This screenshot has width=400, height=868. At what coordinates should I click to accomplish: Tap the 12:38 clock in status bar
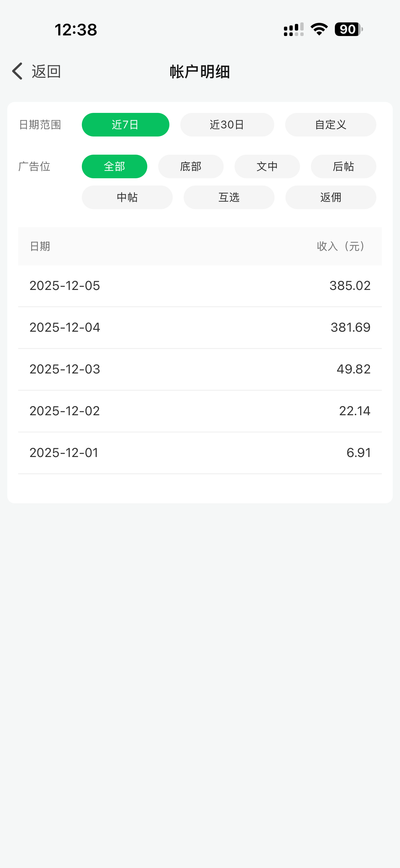coord(76,30)
